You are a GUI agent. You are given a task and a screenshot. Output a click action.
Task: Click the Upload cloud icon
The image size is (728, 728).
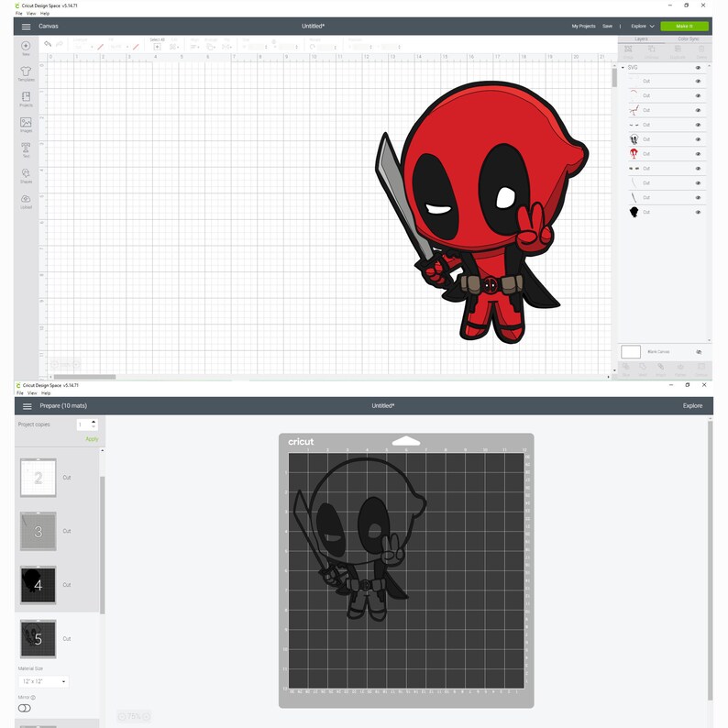[26, 199]
